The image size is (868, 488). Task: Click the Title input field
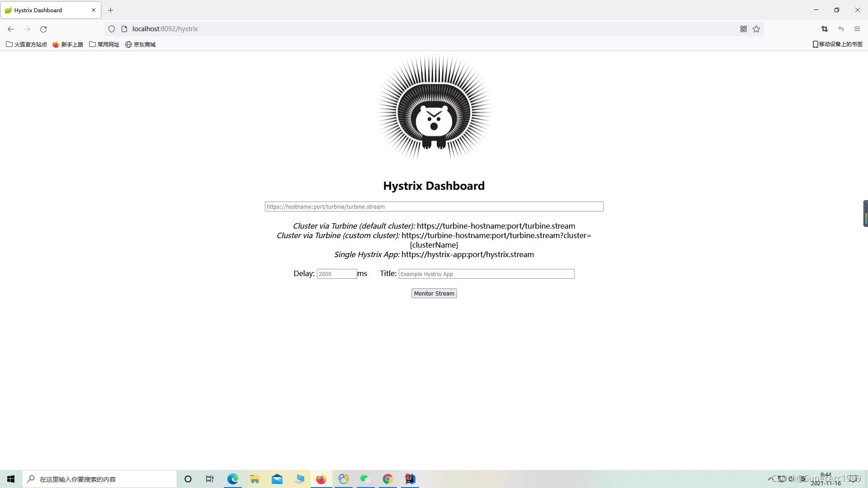[x=486, y=274]
